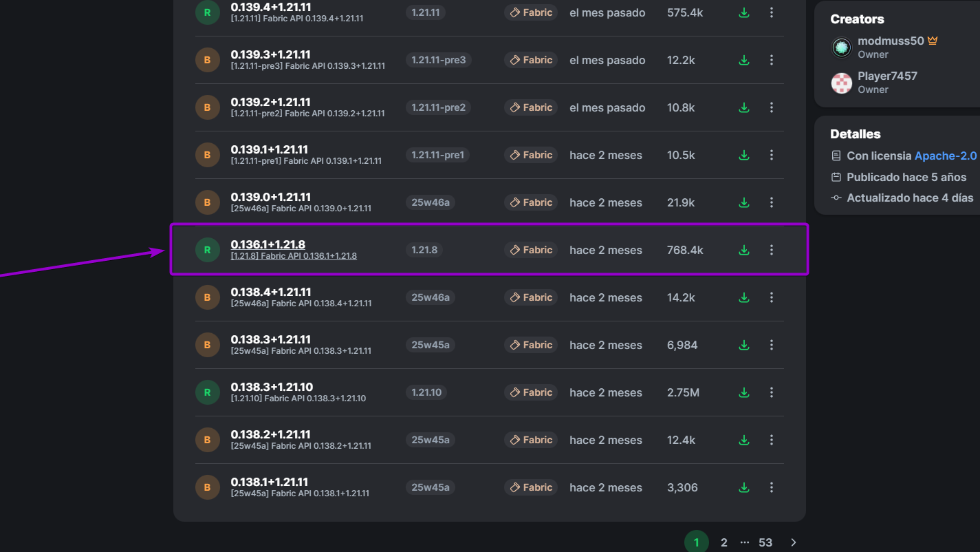Download version 0.139.3+1.21.11
The image size is (980, 552).
pos(743,60)
